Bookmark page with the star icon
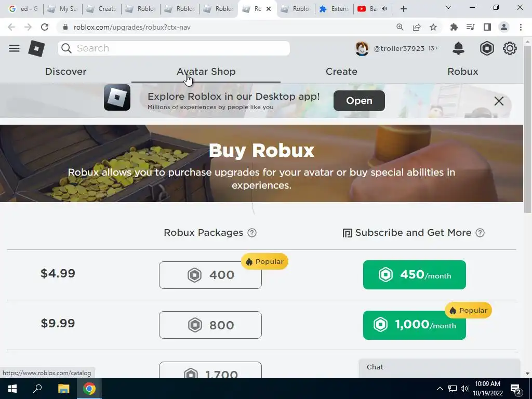 (433, 27)
